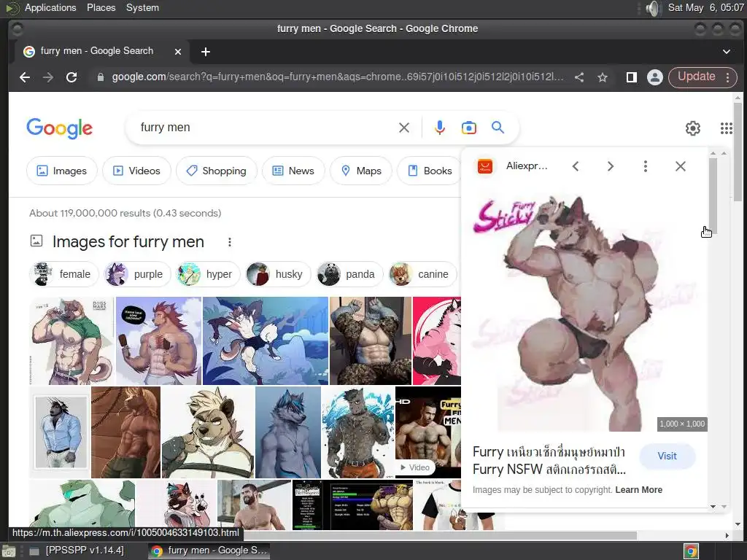Screen dimensions: 747x560
Task: Open the blue-haired wolf thumbnail
Action: click(x=287, y=432)
